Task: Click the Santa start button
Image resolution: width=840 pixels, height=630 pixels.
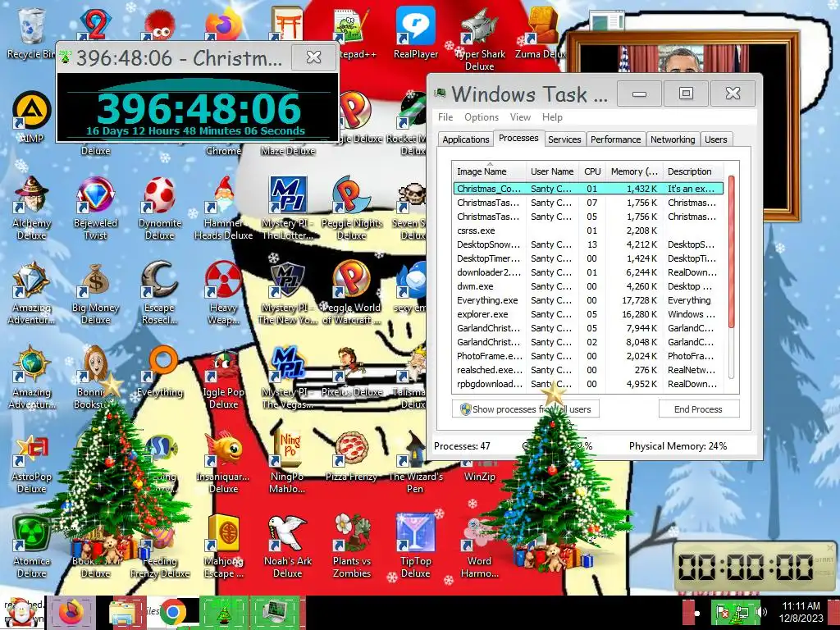Action: click(21, 612)
